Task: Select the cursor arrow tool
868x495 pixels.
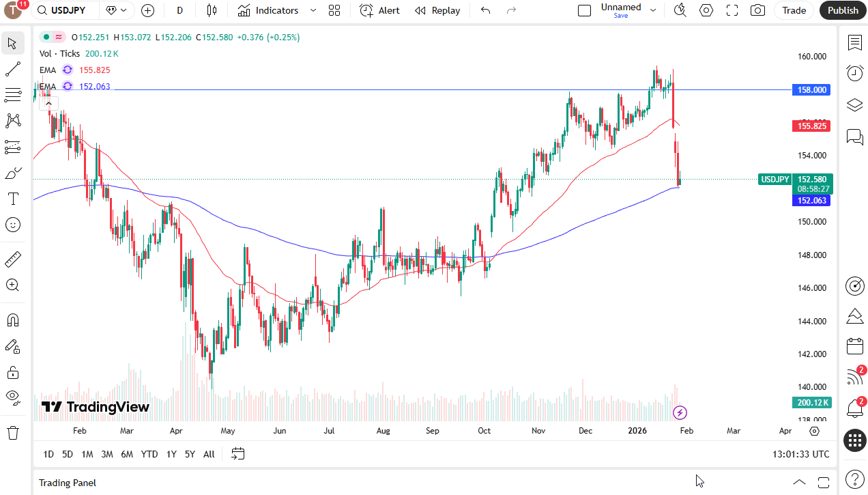Action: tap(12, 43)
